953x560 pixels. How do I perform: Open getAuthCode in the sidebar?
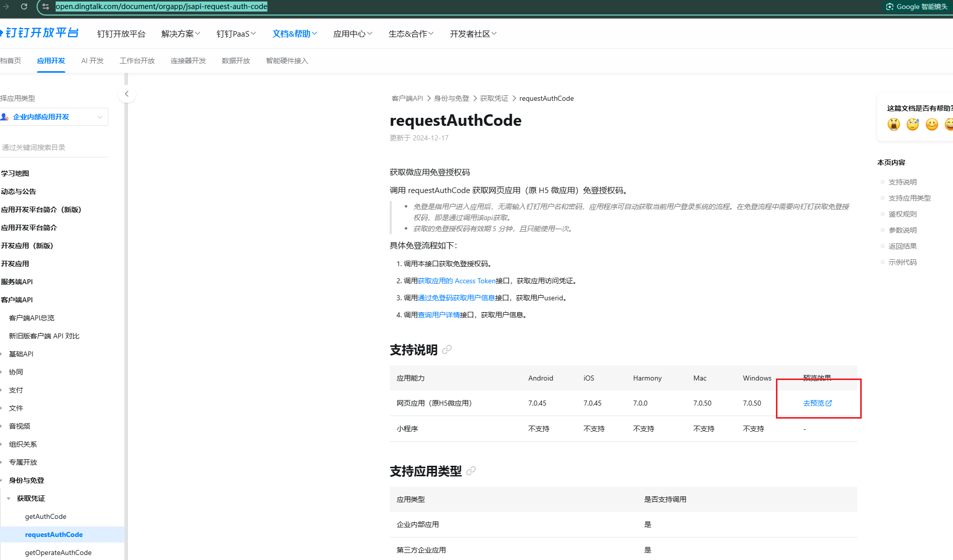point(46,516)
